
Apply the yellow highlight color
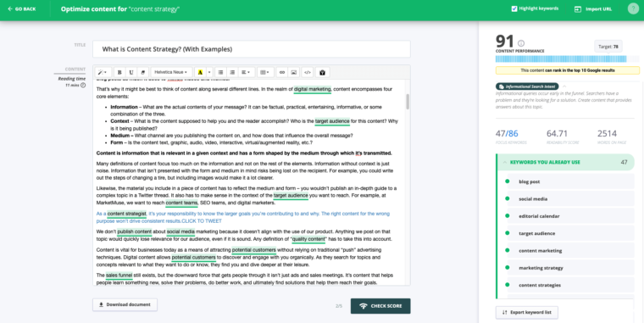point(200,72)
